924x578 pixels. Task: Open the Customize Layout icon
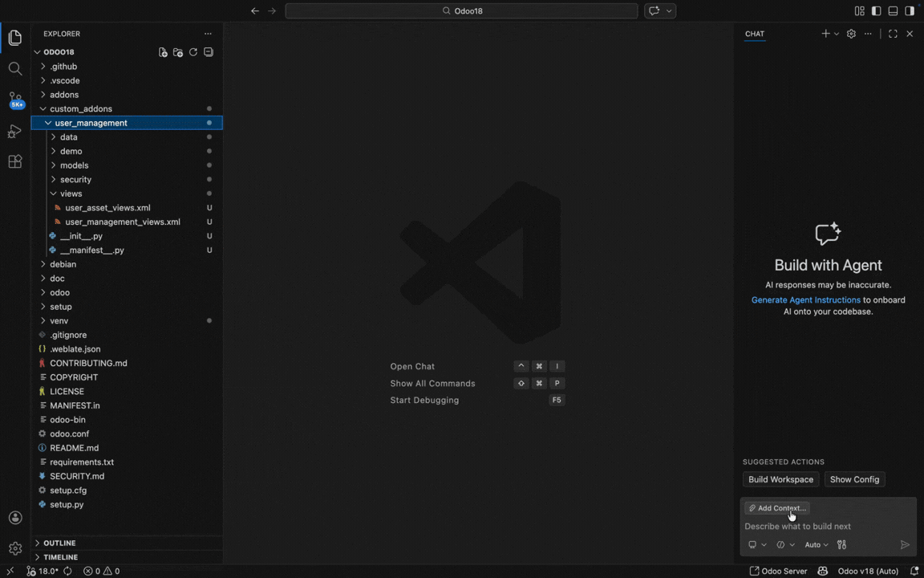tap(860, 10)
